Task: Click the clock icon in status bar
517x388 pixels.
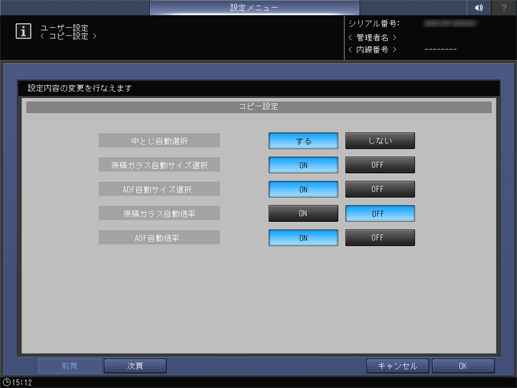Action: [x=7, y=382]
